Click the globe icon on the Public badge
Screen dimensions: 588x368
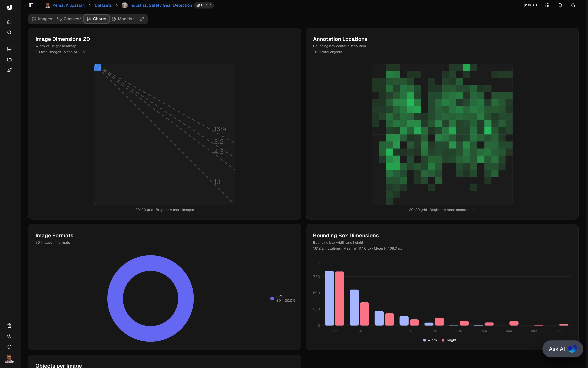coord(198,5)
